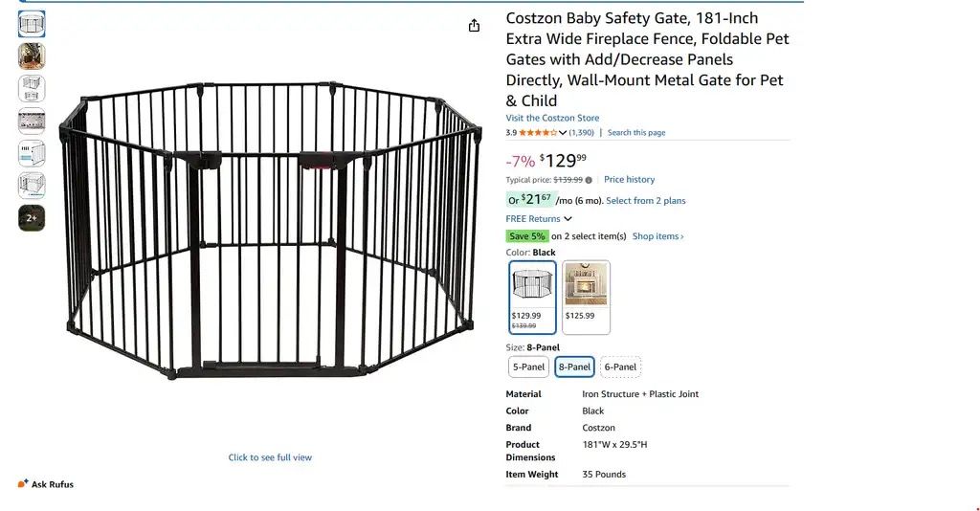Viewport: 980px width, 511px height.
Task: Select the fourth thumbnail image
Action: coord(32,122)
